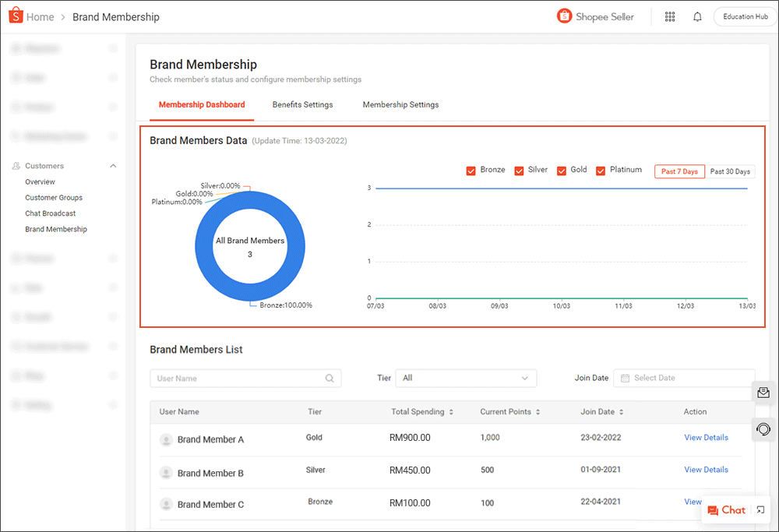Collapse the Customers section chevron
Image resolution: width=779 pixels, height=532 pixels.
tap(113, 166)
